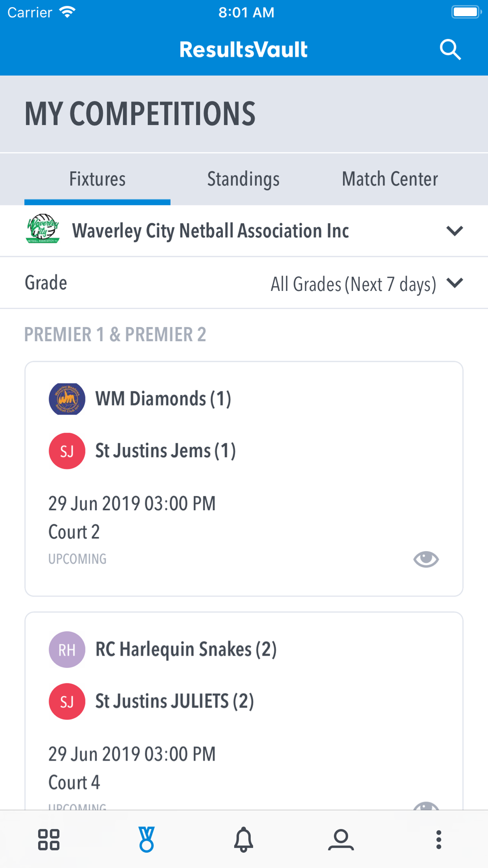Toggle watch eye on Harlequin Snakes match
The image size is (488, 868).
pos(426,806)
